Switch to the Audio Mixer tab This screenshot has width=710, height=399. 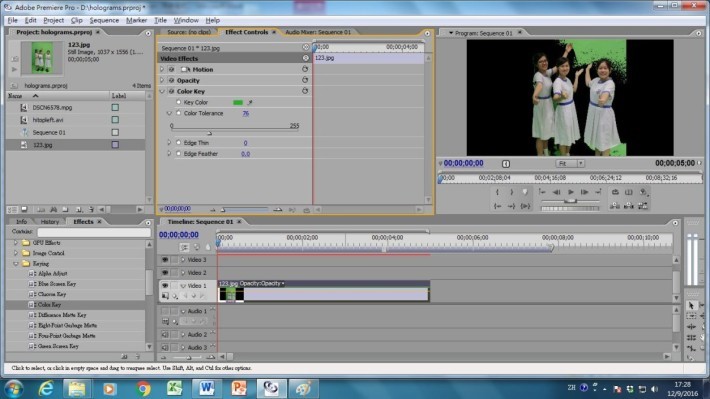pyautogui.click(x=318, y=32)
